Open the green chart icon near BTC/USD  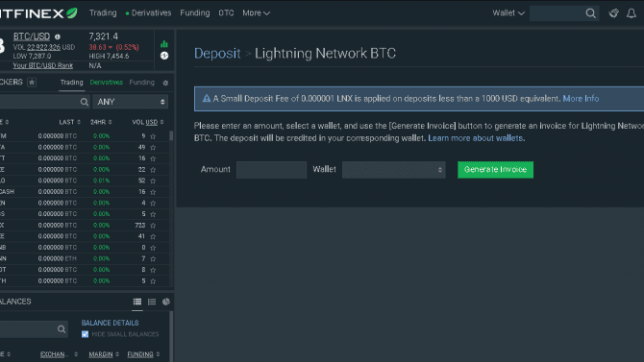point(164,44)
